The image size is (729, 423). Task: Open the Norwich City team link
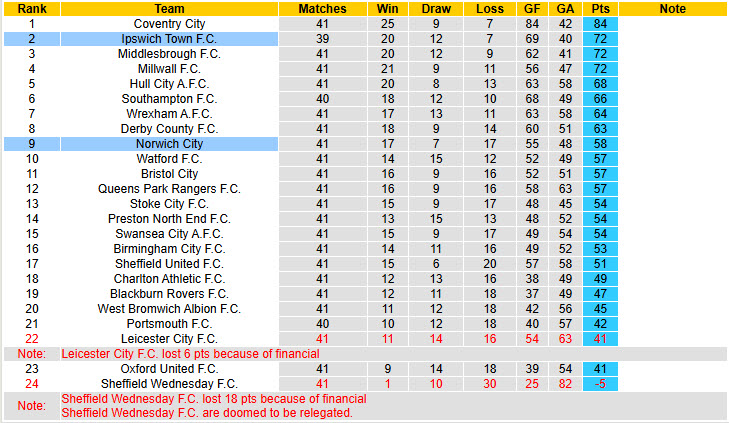169,144
